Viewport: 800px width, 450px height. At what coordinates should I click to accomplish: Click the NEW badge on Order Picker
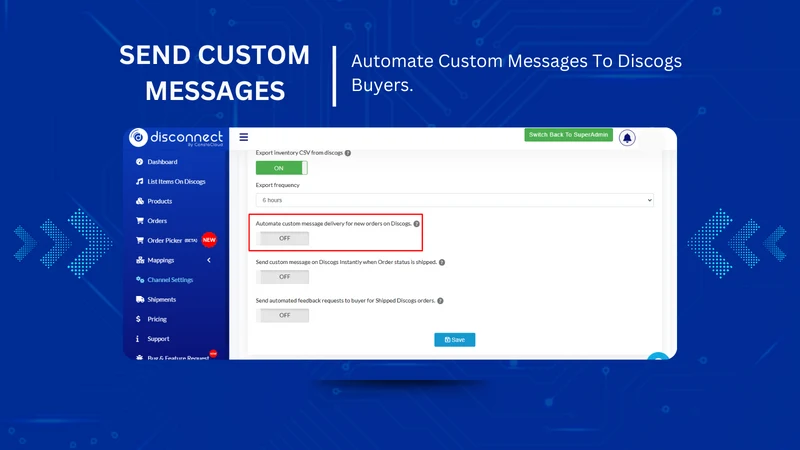(x=209, y=240)
